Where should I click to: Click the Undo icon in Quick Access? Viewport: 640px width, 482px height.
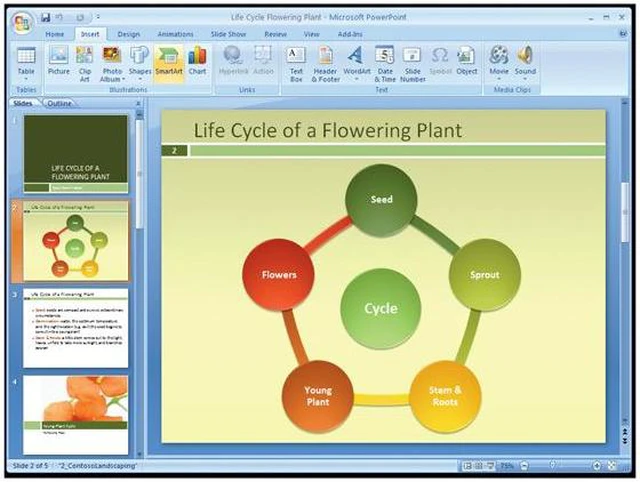click(59, 18)
